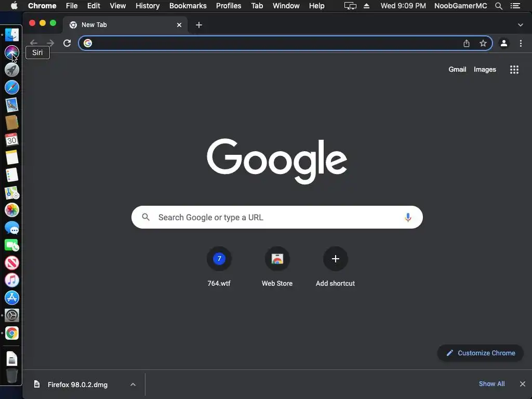532x399 pixels.
Task: Open Contacts book icon in Dock
Action: tap(12, 122)
